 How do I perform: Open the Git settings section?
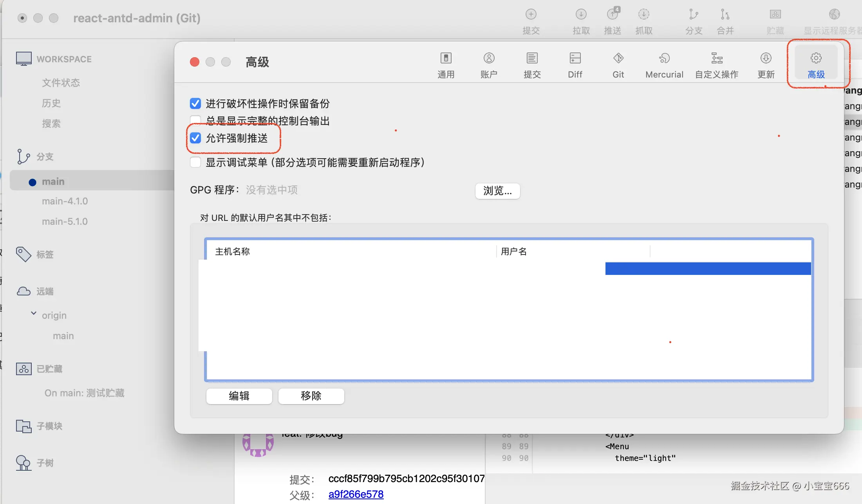618,65
